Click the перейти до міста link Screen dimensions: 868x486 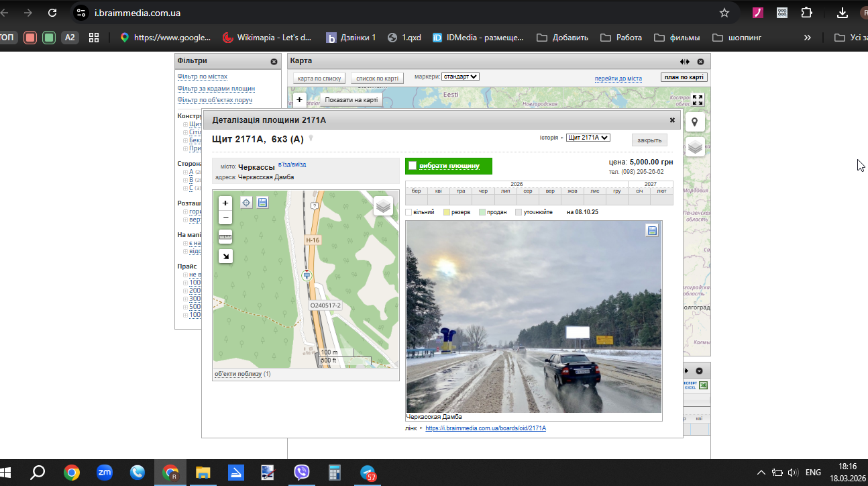click(x=618, y=79)
